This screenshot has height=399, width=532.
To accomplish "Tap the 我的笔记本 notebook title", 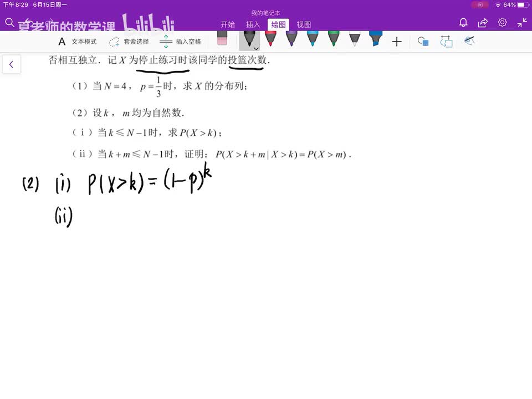I will (265, 13).
